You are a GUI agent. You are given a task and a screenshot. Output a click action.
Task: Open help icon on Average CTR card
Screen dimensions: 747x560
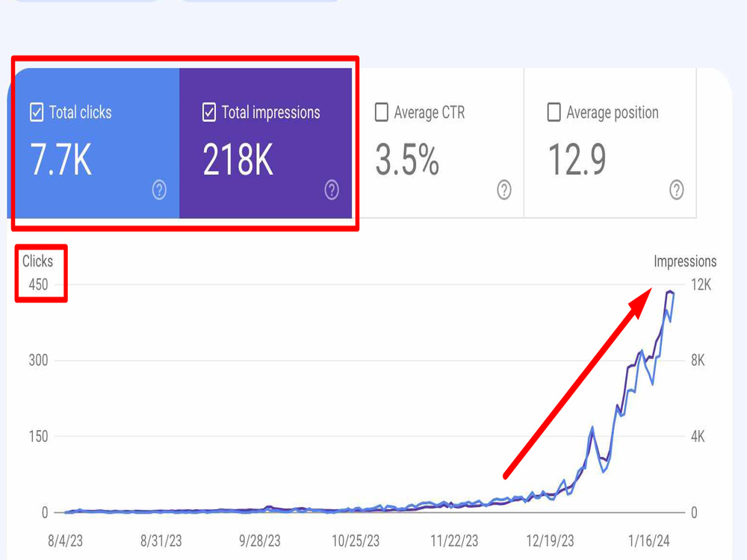click(504, 190)
